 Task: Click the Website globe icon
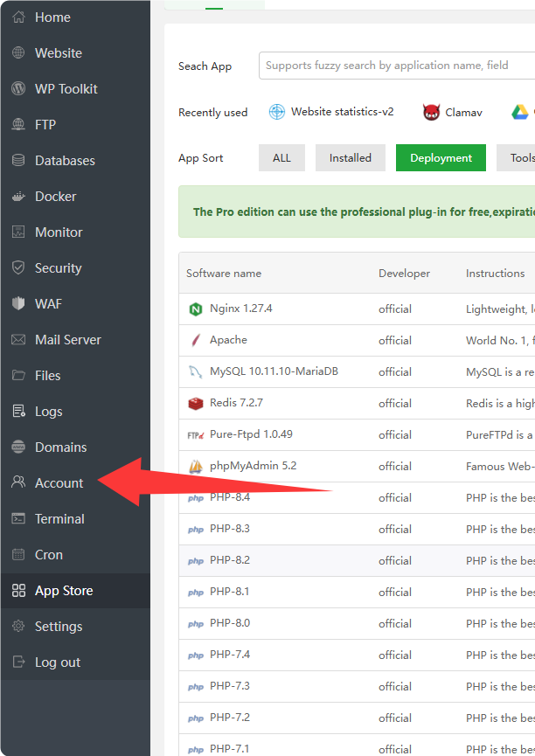18,52
